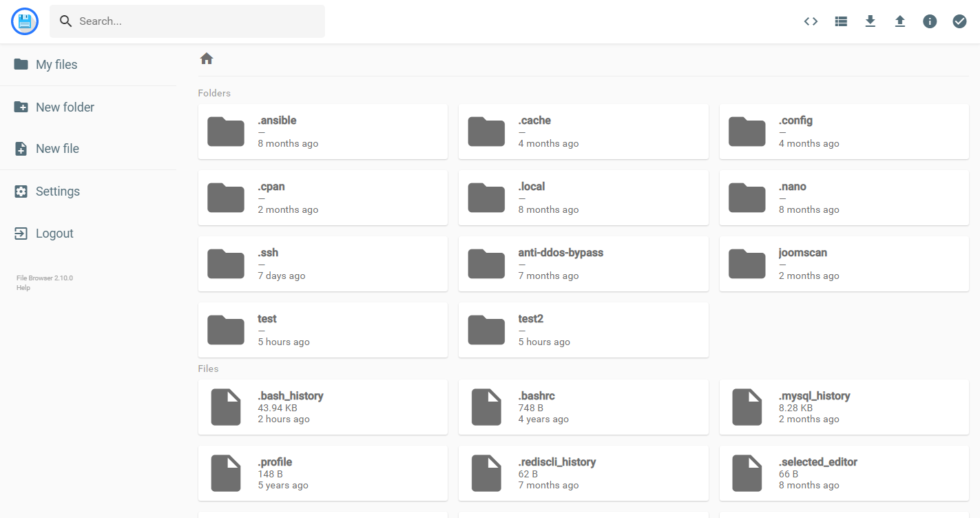Select the .bash_history file

tap(323, 407)
